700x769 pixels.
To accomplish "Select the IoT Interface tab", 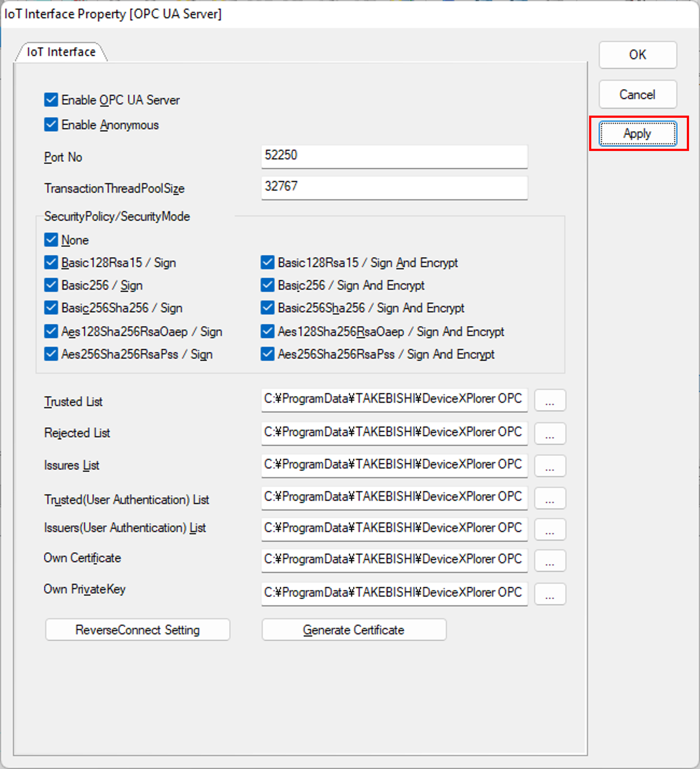I will [x=61, y=52].
